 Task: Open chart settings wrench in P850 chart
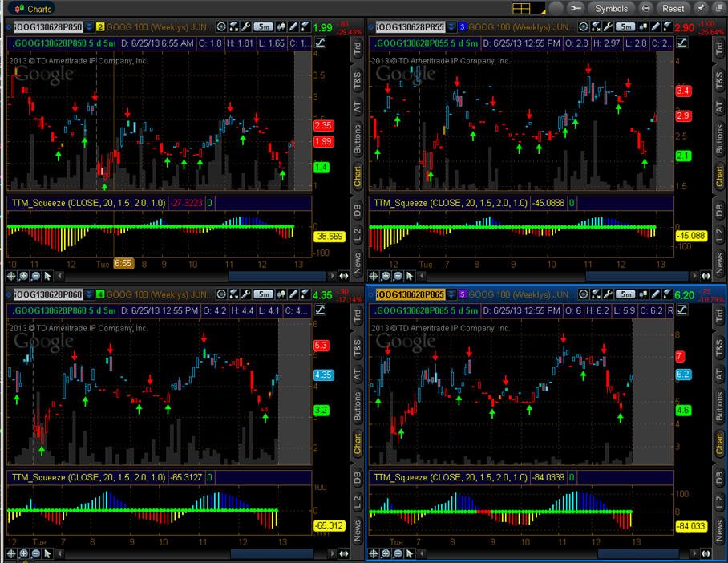(x=245, y=27)
